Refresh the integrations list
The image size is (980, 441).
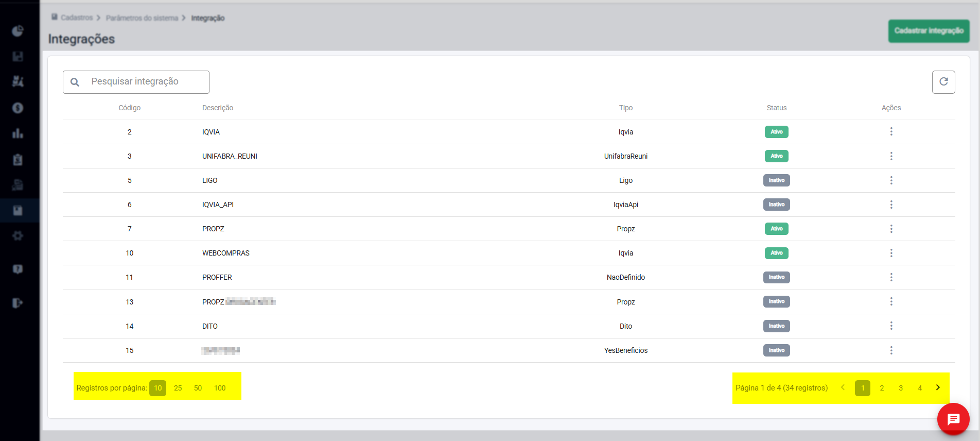pyautogui.click(x=943, y=82)
